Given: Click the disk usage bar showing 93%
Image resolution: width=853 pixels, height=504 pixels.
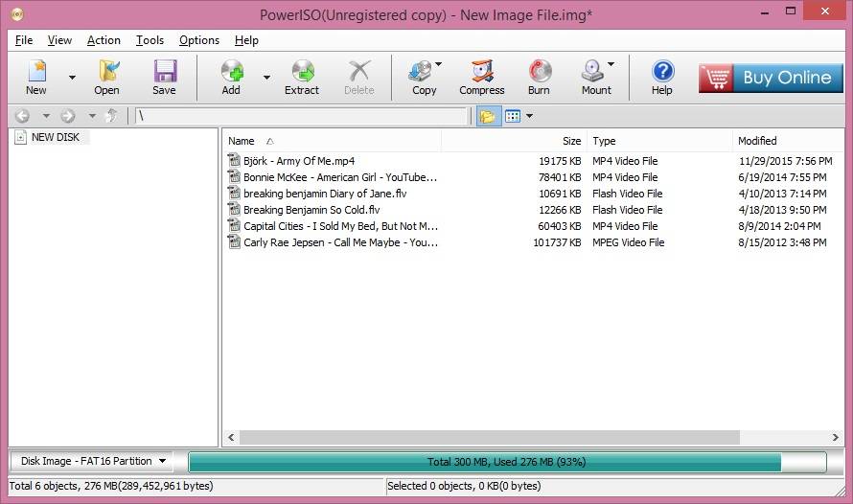Looking at the screenshot, I should pos(507,462).
